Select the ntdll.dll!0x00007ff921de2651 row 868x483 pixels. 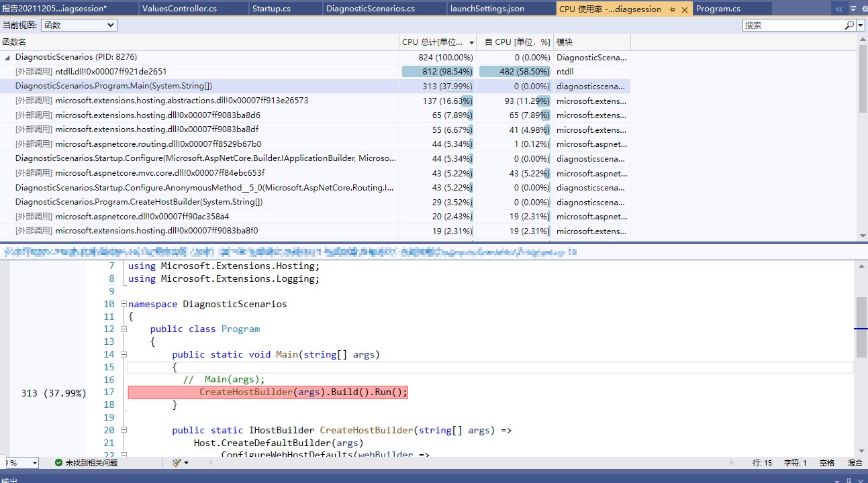tap(316, 71)
